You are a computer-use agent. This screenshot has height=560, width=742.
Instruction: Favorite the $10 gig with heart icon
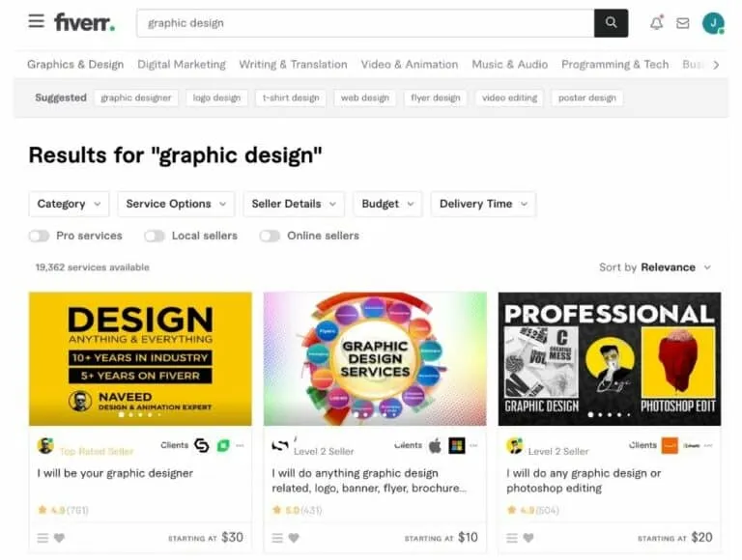294,538
